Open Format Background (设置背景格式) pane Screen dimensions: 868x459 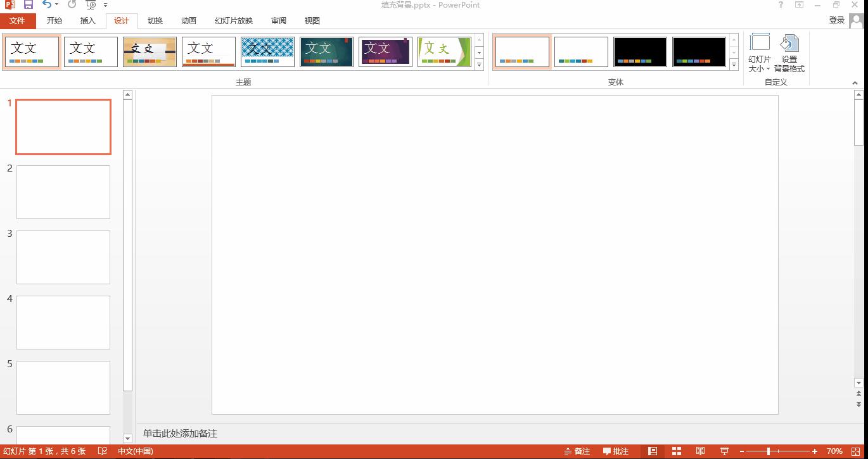click(789, 54)
